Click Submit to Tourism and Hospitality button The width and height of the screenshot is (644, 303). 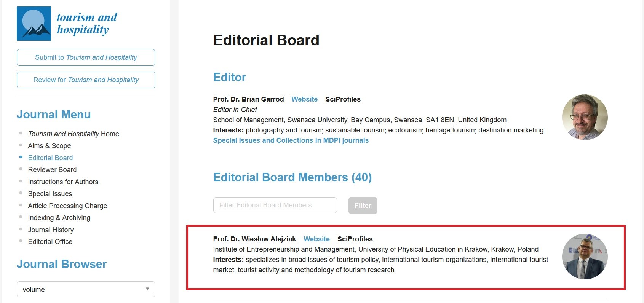click(86, 57)
